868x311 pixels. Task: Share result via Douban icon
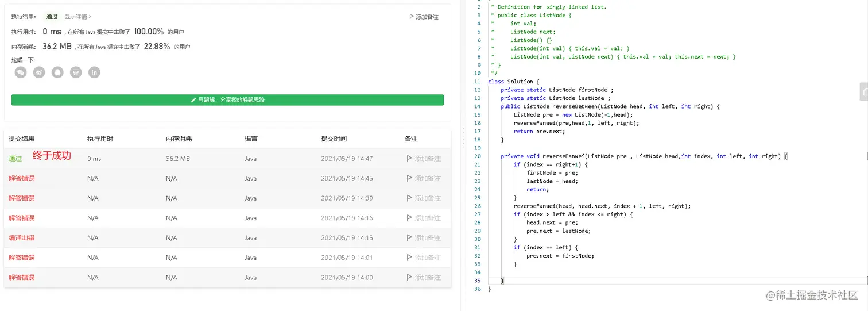tap(76, 72)
